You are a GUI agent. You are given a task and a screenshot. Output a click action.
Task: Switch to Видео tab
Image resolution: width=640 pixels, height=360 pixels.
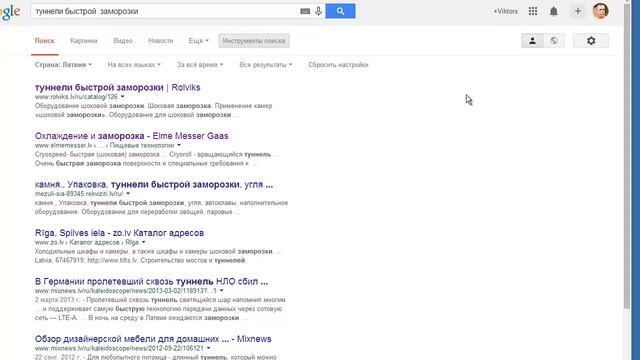(x=123, y=41)
